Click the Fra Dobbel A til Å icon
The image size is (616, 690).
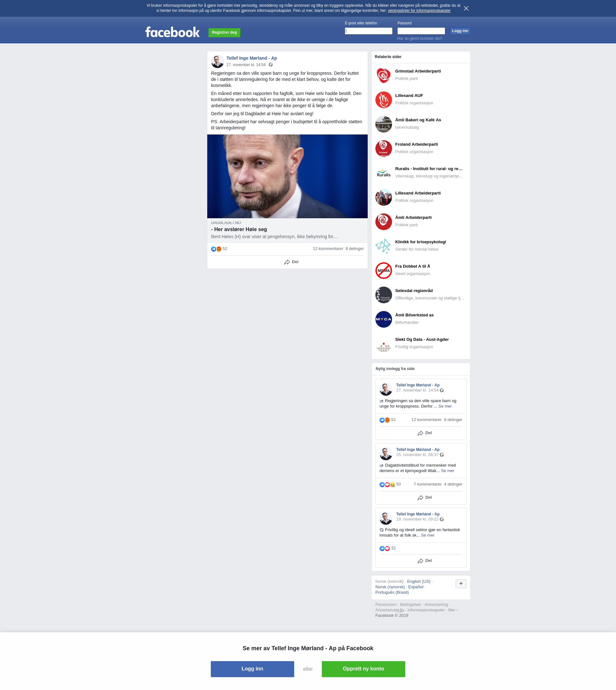point(383,271)
